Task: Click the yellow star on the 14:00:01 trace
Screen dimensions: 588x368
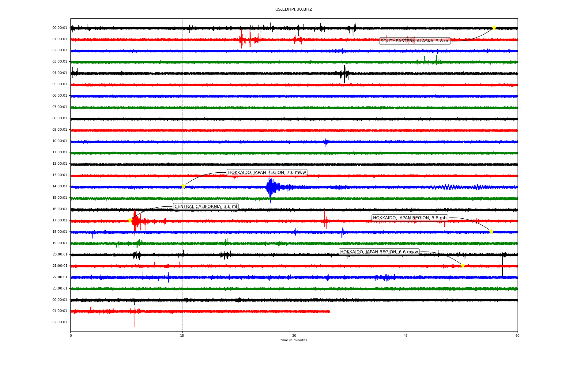Action: click(183, 186)
